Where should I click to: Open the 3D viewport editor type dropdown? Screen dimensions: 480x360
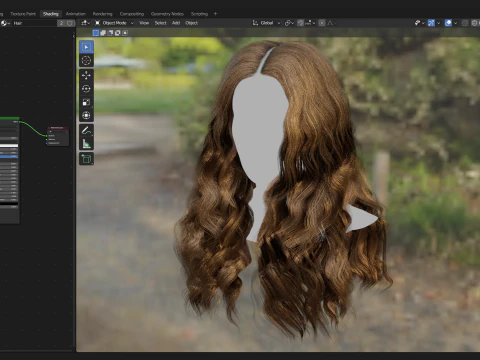coord(85,23)
